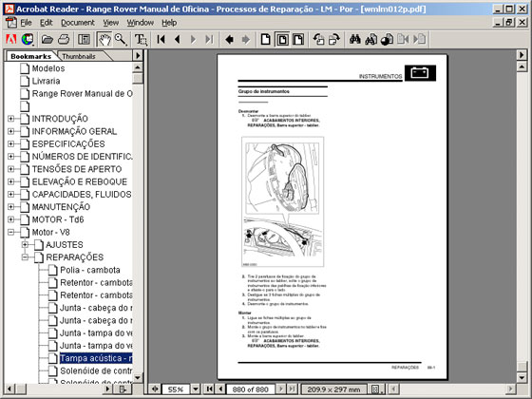
Task: Click the Print icon
Action: pyautogui.click(x=64, y=39)
